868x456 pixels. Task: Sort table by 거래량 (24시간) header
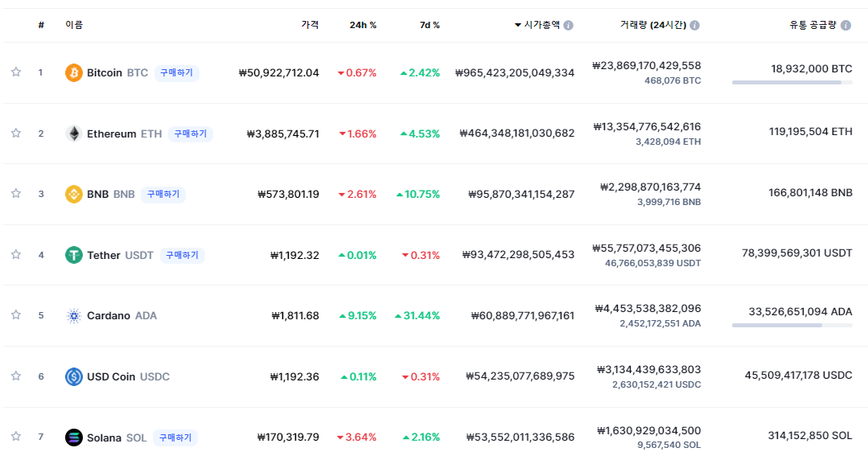[653, 25]
